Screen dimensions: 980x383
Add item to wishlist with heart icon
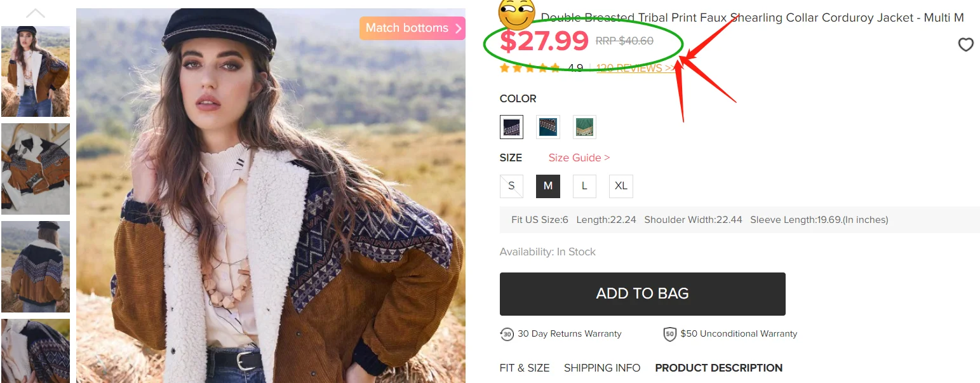(965, 44)
